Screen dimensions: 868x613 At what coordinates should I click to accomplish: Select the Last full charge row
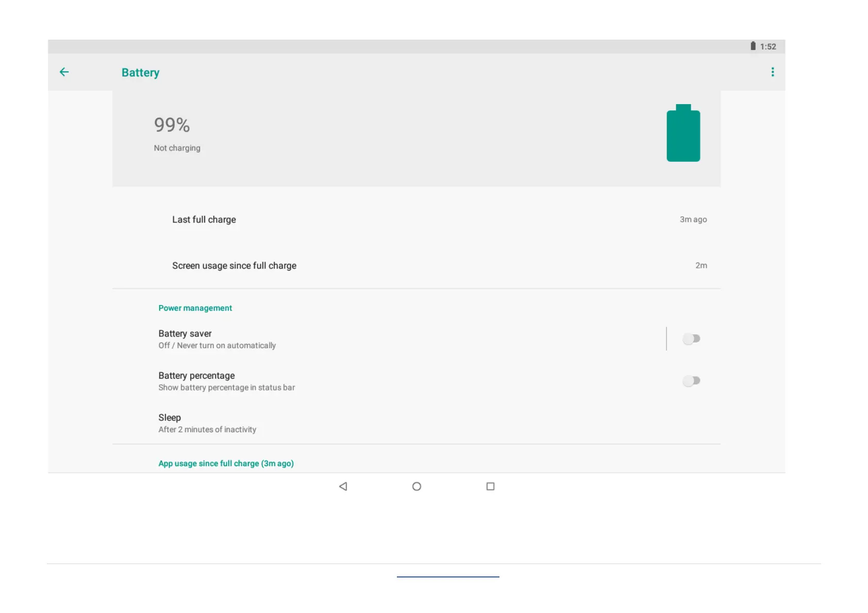(204, 219)
